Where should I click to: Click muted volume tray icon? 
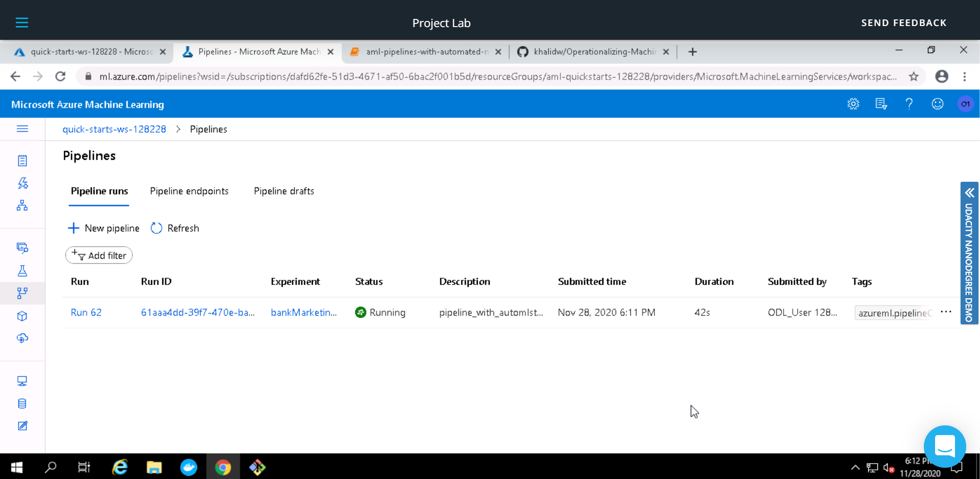click(889, 468)
